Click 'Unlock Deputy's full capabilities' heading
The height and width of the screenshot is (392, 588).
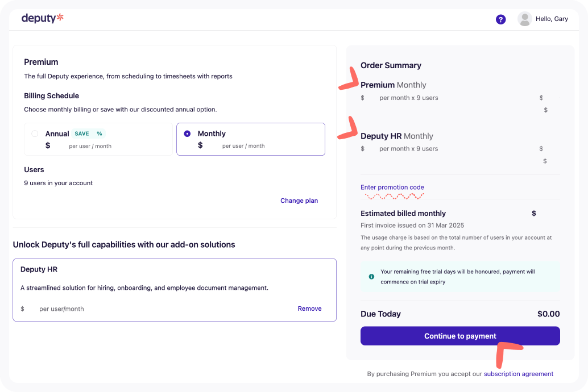[x=124, y=244]
